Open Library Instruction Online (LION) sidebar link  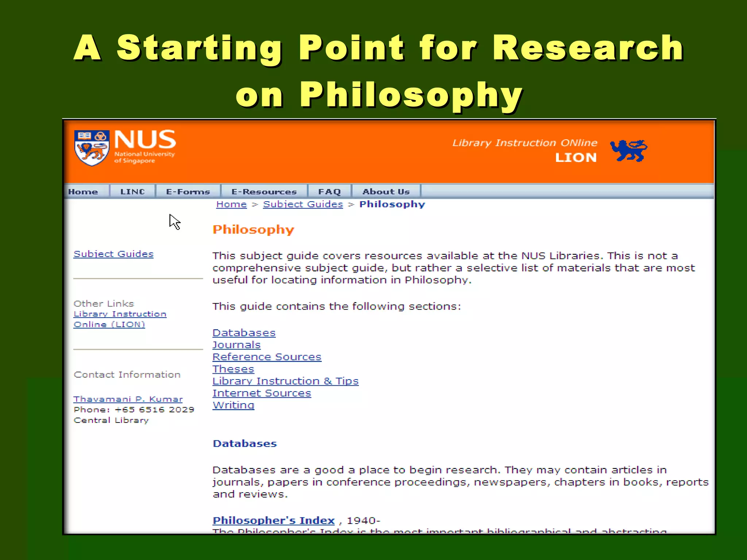(120, 319)
